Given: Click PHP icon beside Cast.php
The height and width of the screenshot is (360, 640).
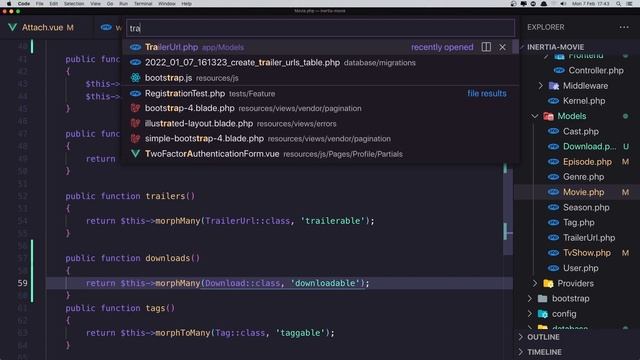Looking at the screenshot, I should [x=553, y=131].
